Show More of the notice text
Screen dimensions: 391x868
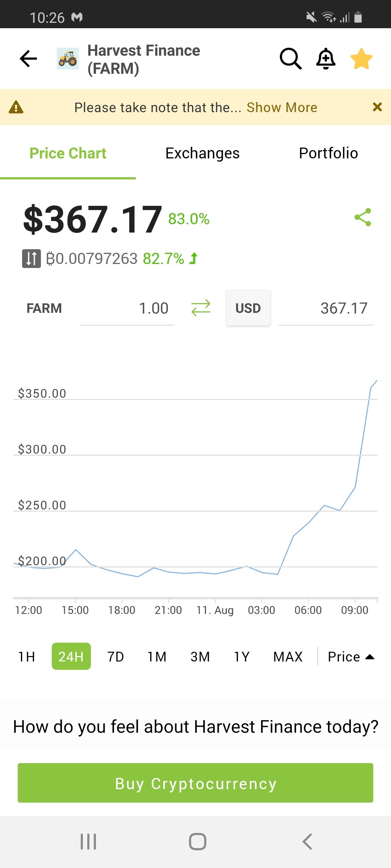point(282,107)
